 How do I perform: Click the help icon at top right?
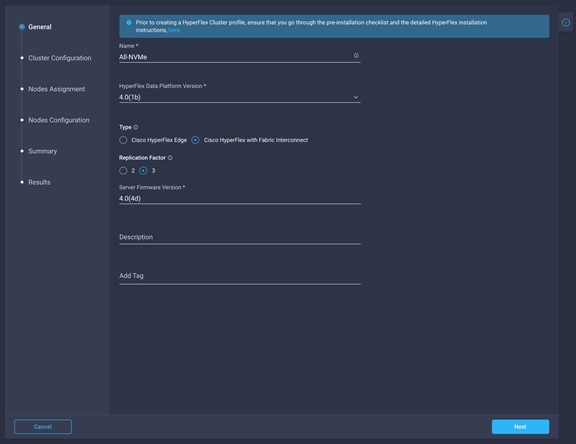(566, 23)
